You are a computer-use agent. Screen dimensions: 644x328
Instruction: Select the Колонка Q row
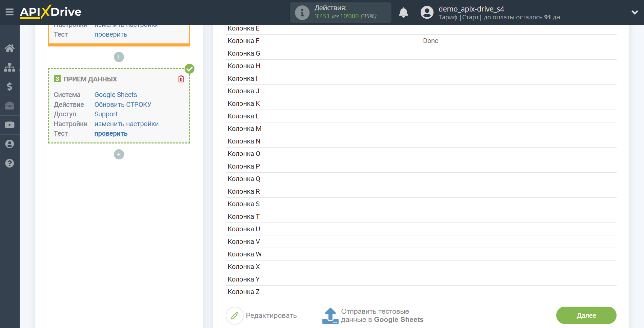click(x=421, y=179)
